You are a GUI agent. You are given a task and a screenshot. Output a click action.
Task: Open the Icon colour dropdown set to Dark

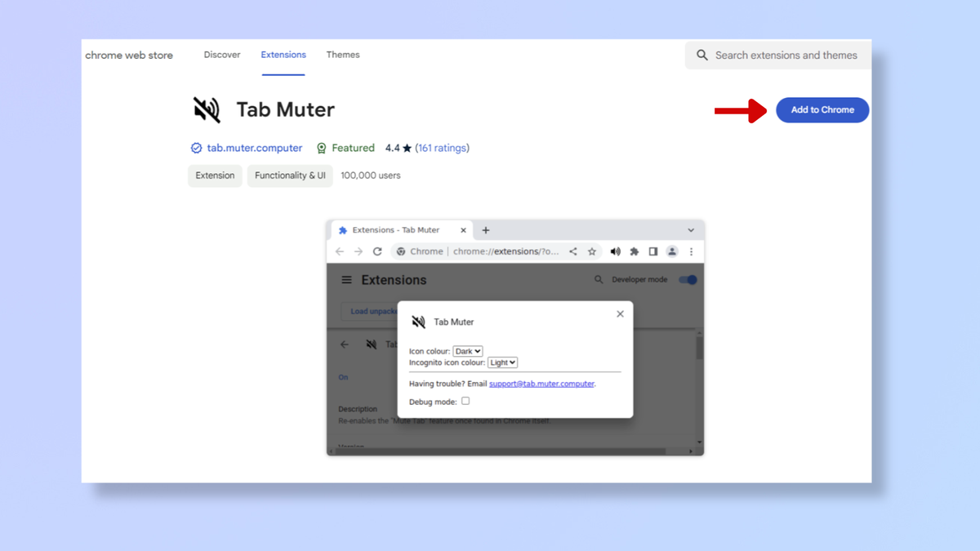467,350
